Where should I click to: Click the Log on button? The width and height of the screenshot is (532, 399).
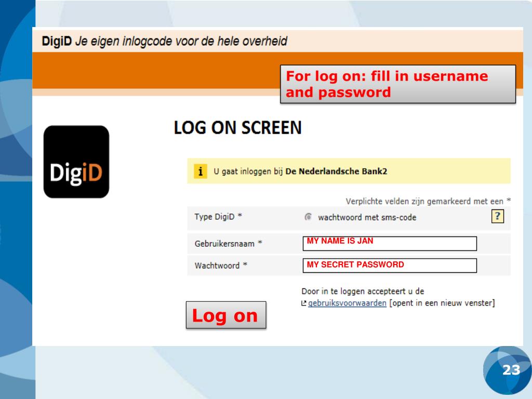coord(226,315)
